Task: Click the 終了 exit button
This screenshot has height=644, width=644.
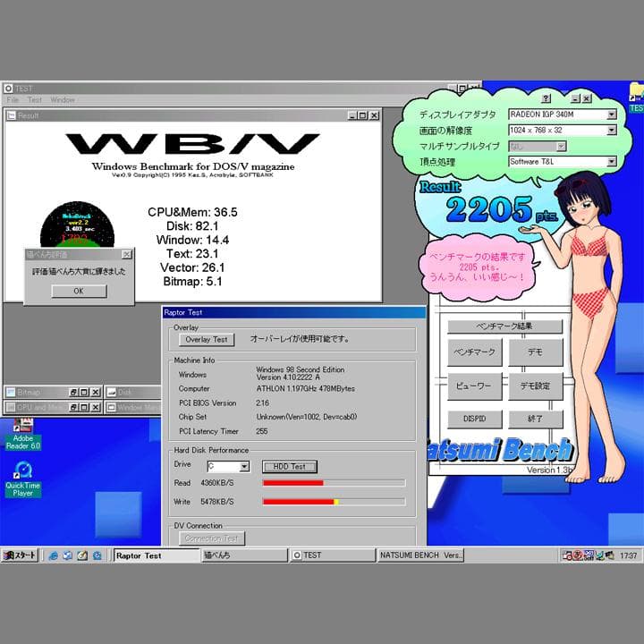Action: click(535, 419)
